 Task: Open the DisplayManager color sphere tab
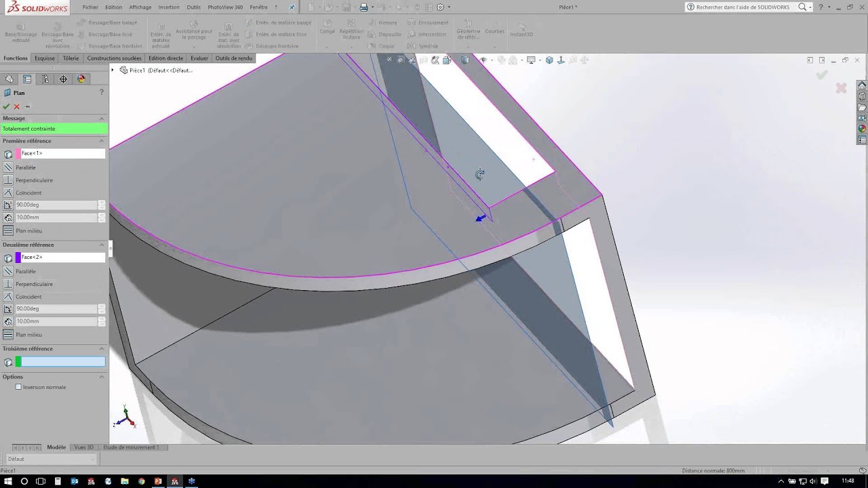(x=81, y=79)
